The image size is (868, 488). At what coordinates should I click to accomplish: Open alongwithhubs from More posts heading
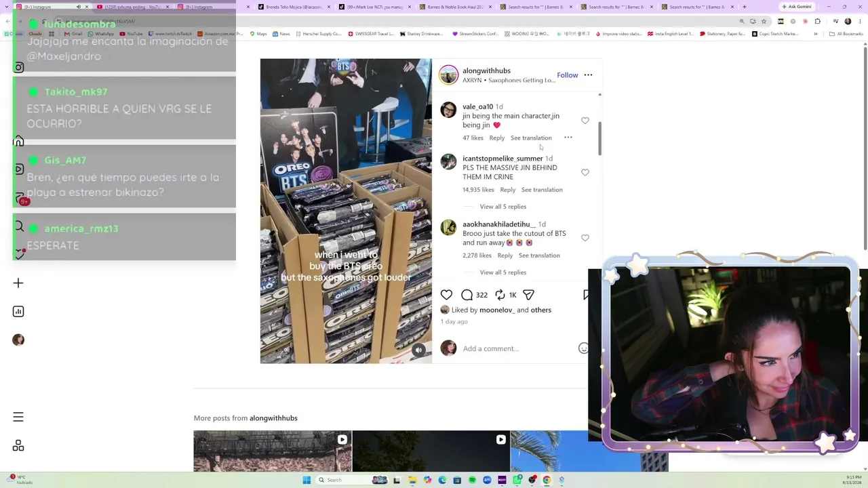pyautogui.click(x=273, y=418)
